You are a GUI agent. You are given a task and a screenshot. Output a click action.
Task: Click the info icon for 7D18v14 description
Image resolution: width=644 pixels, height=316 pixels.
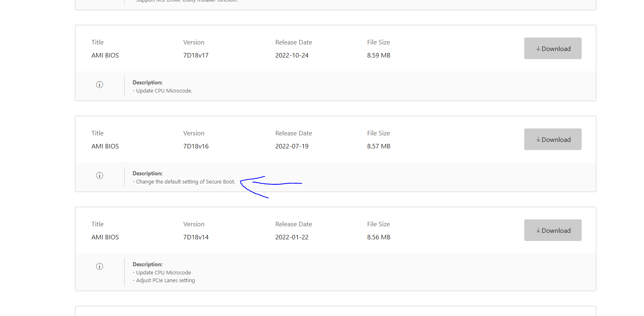point(99,267)
